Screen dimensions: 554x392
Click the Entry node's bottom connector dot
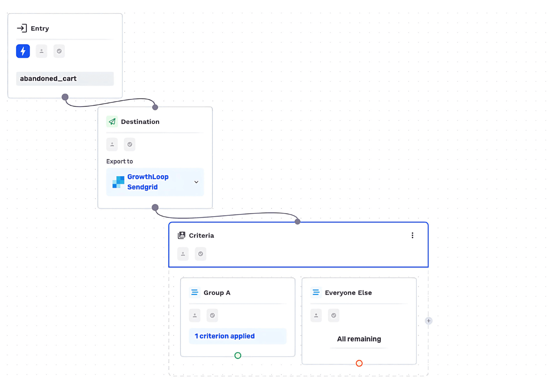65,97
